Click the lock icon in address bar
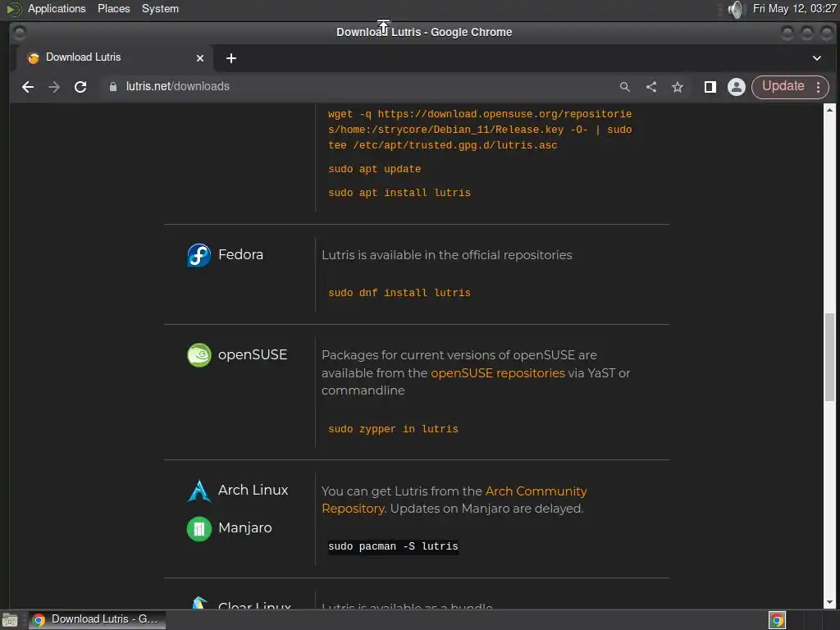The width and height of the screenshot is (840, 630). [x=113, y=87]
